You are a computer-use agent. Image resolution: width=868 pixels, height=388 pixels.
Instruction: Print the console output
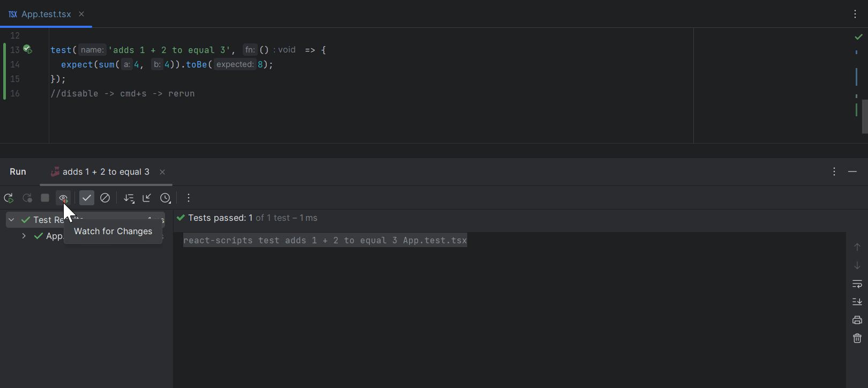[857, 320]
